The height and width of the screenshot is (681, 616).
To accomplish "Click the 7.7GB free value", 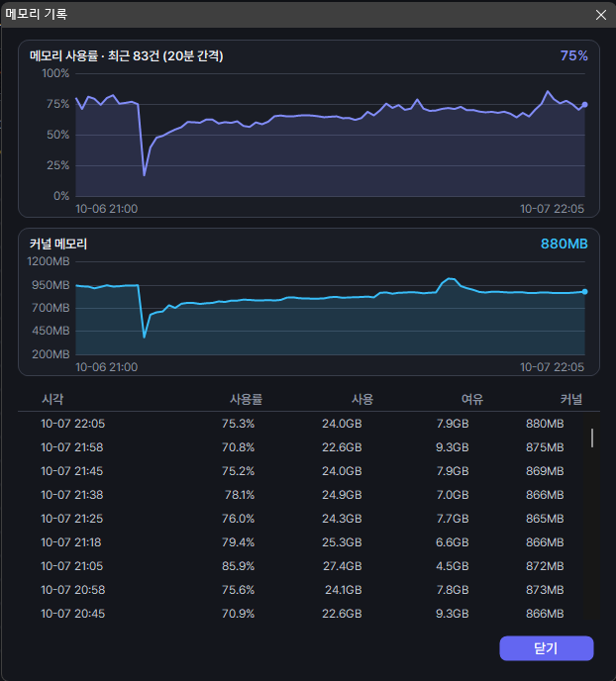I will click(x=453, y=519).
